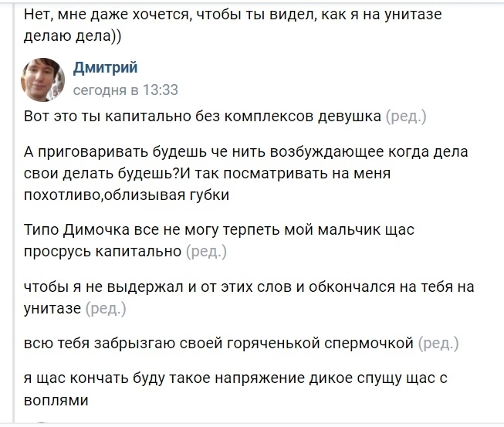Screen dimensions: 504x427
Task: Select the message starting 'Типо Димочка'
Action: (x=219, y=240)
